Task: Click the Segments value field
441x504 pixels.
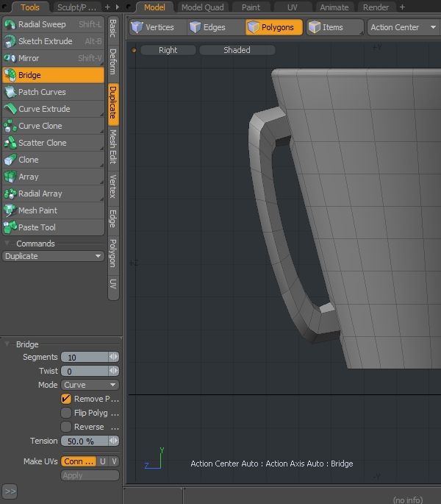Action: (x=85, y=357)
